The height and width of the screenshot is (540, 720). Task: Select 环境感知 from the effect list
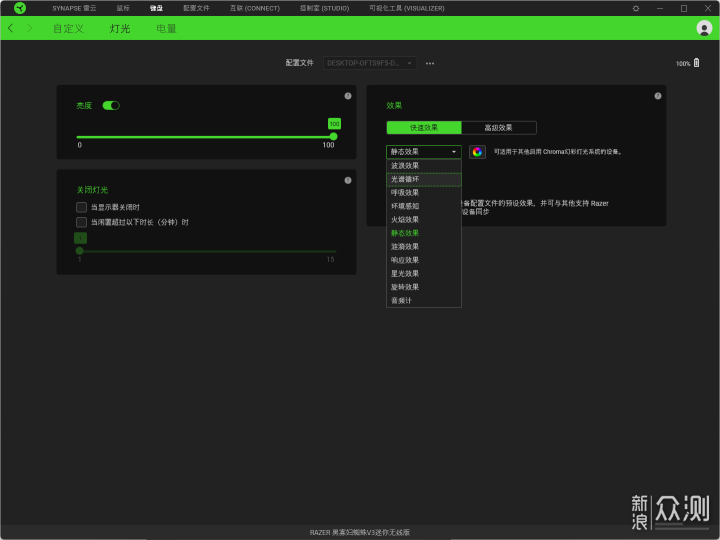tap(423, 206)
